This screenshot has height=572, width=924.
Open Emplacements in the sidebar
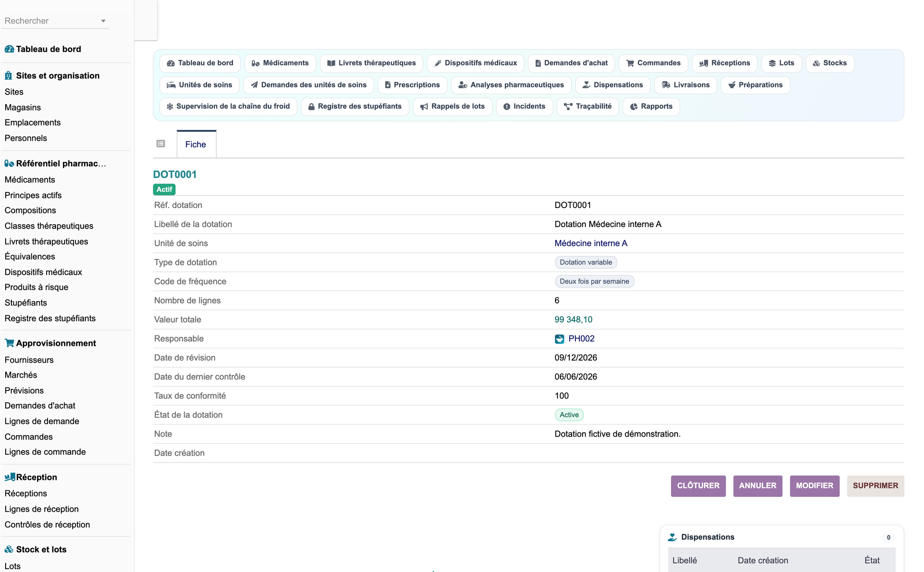[x=33, y=123]
